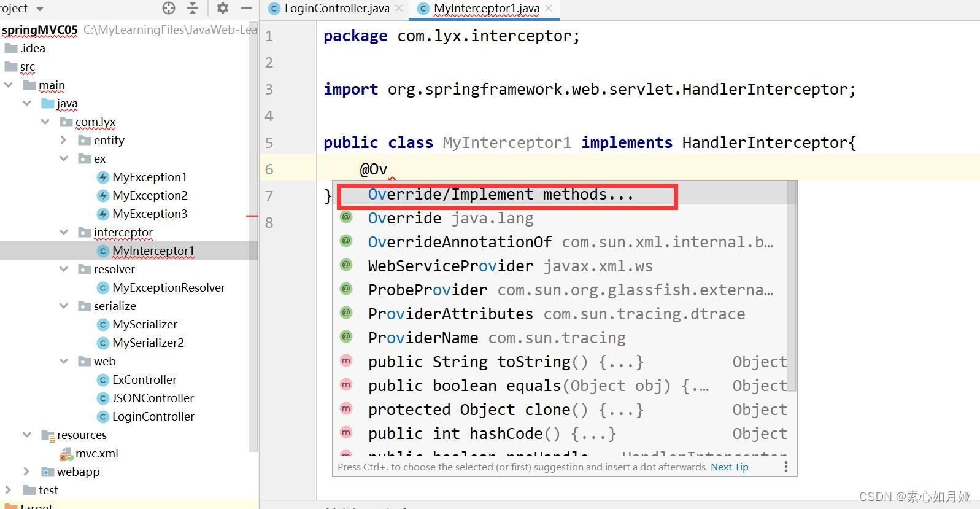Image resolution: width=980 pixels, height=509 pixels.
Task: Collapse the resources folder
Action: (27, 435)
